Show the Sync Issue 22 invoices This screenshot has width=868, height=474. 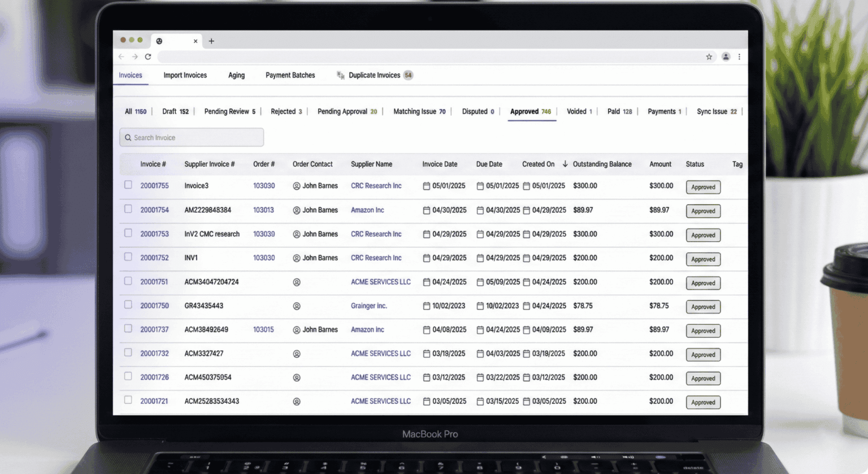pos(717,111)
